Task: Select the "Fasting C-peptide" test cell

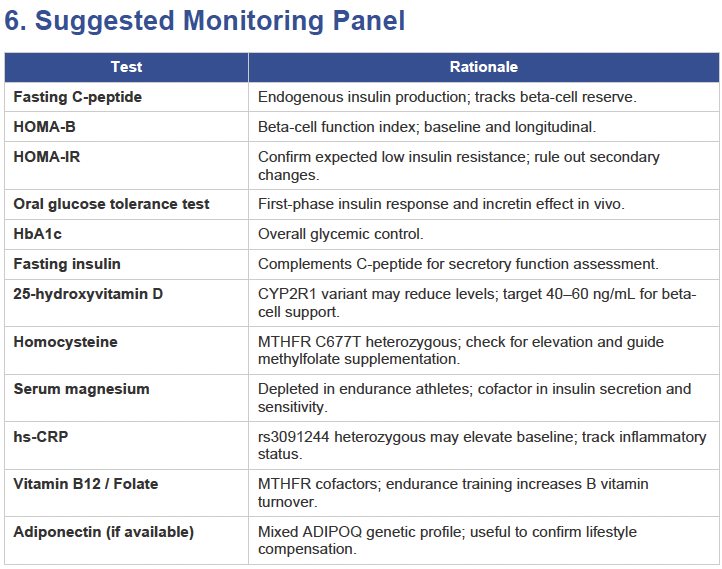Action: pos(78,97)
